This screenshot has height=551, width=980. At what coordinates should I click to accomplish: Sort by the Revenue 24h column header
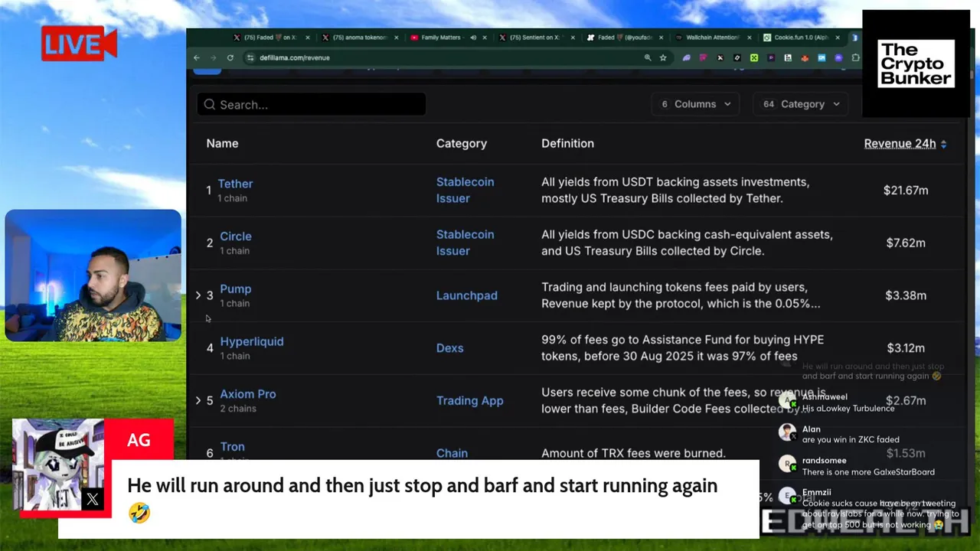pos(900,144)
